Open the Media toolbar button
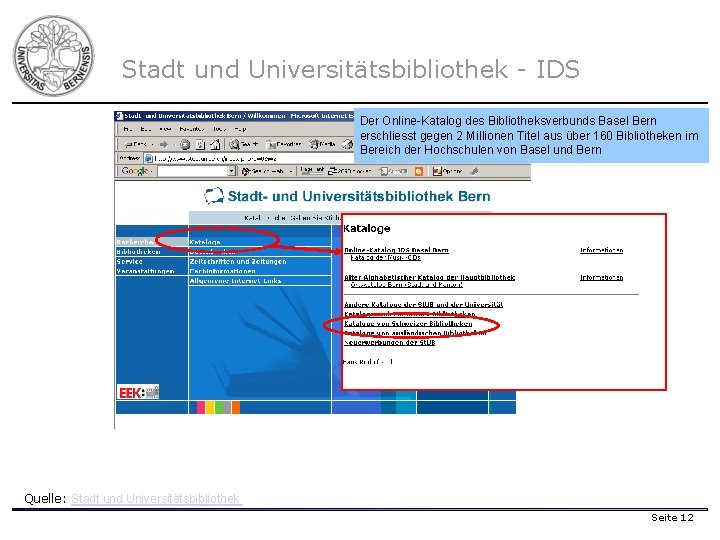The height and width of the screenshot is (540, 720). (322, 145)
